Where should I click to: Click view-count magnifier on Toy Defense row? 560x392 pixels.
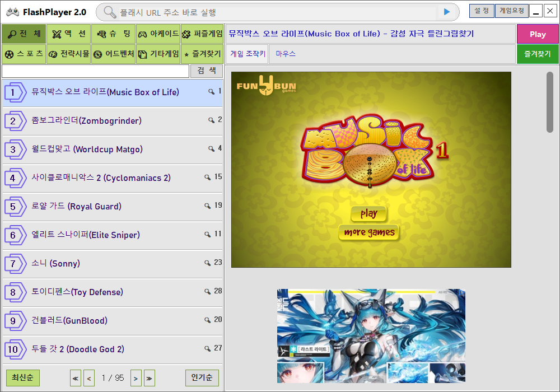pyautogui.click(x=208, y=292)
